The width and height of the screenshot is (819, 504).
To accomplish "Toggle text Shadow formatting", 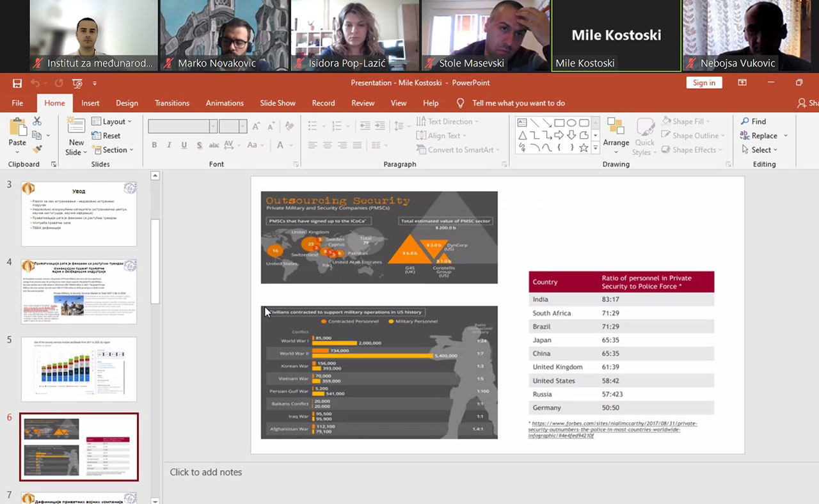I will [199, 145].
